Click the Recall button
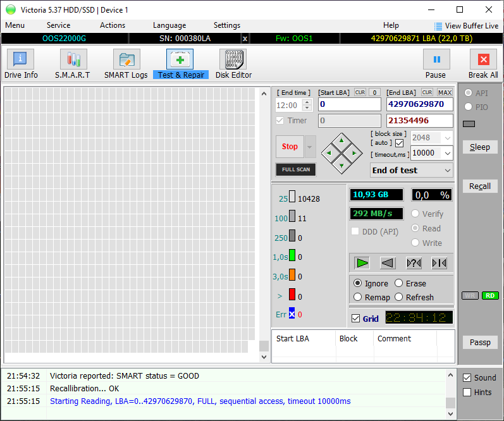The height and width of the screenshot is (421, 504). pos(480,186)
